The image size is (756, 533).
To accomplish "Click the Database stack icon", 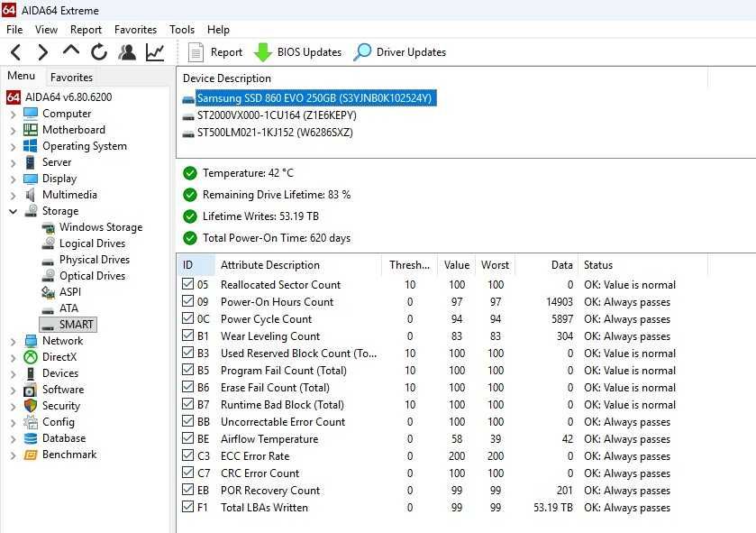I will [31, 438].
